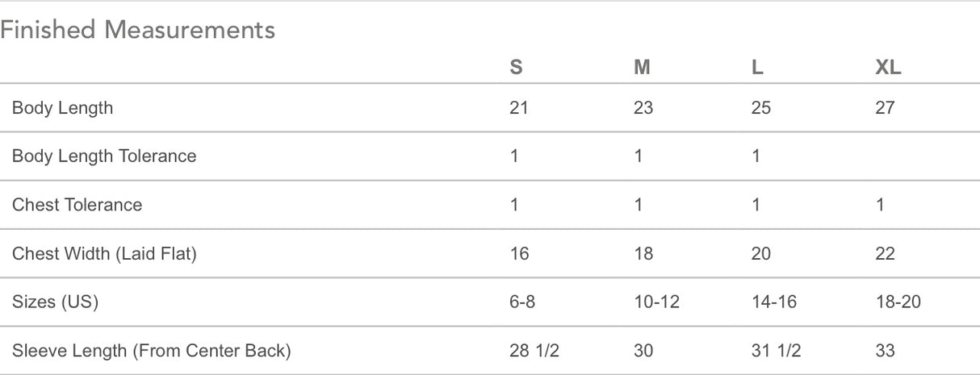The width and height of the screenshot is (980, 375).
Task: Click the Finished Measurements heading
Action: click(138, 30)
